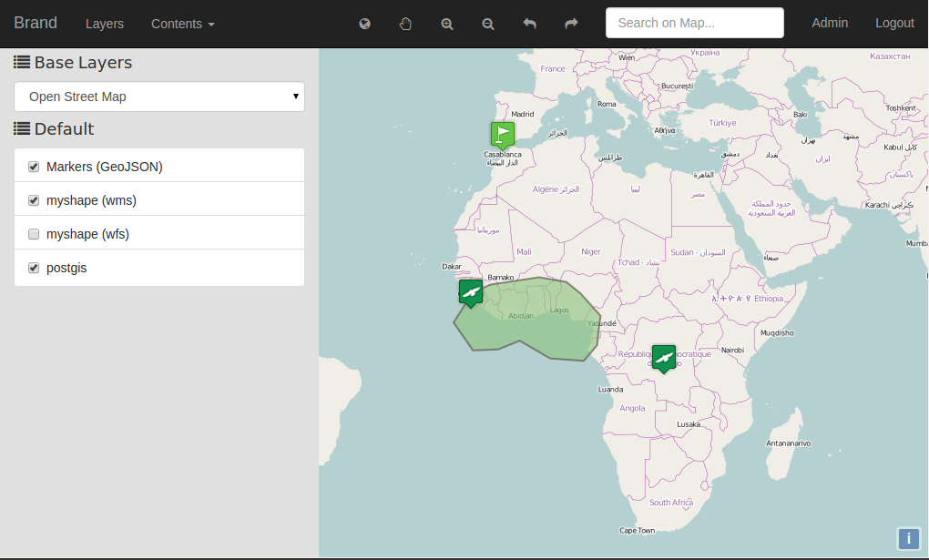The width and height of the screenshot is (929, 560).
Task: Open the Layers menu item
Action: pyautogui.click(x=104, y=24)
